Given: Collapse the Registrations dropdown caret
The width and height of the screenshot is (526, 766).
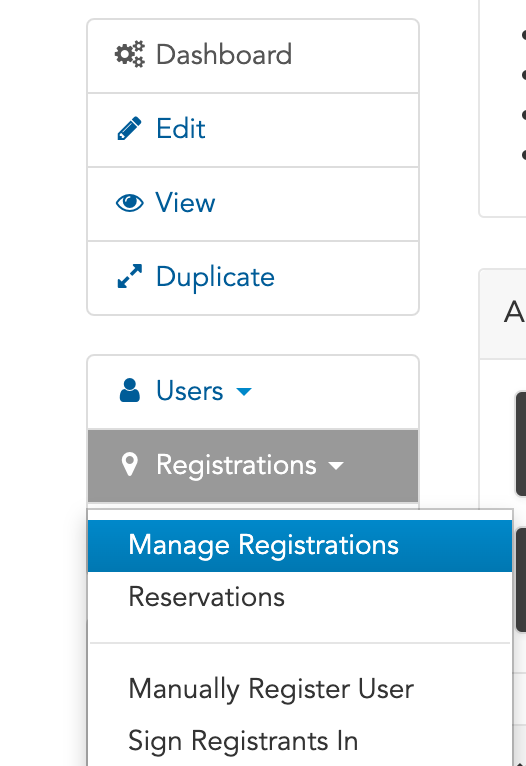Looking at the screenshot, I should click(336, 466).
